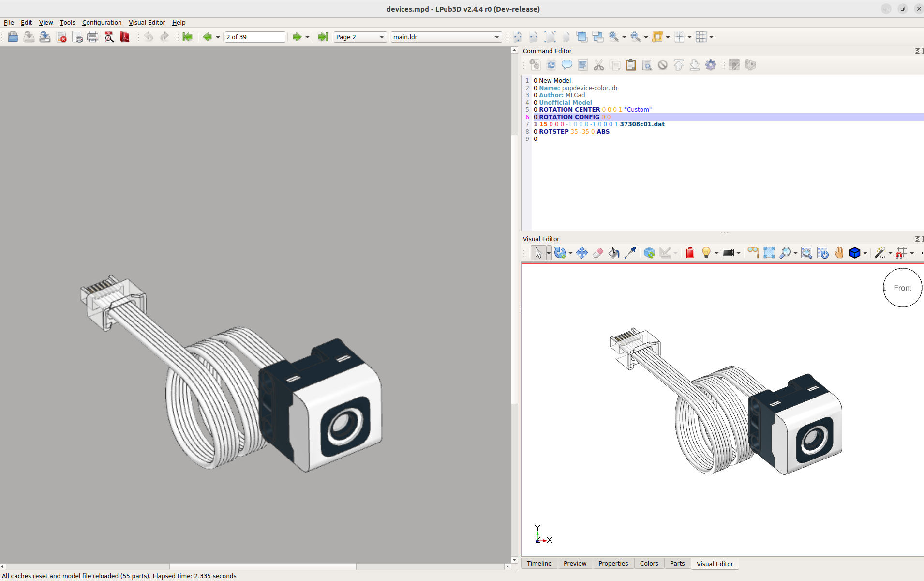The height and width of the screenshot is (581, 924).
Task: Export the current page as PDF
Action: [x=124, y=36]
